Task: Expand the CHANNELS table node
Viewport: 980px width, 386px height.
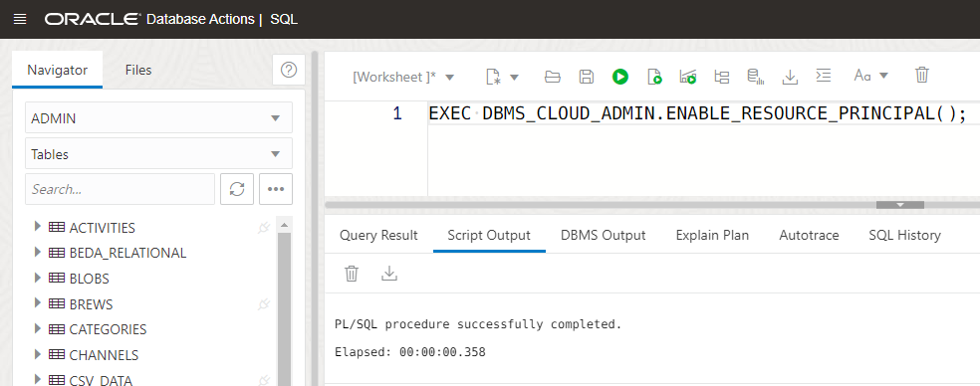Action: point(38,354)
